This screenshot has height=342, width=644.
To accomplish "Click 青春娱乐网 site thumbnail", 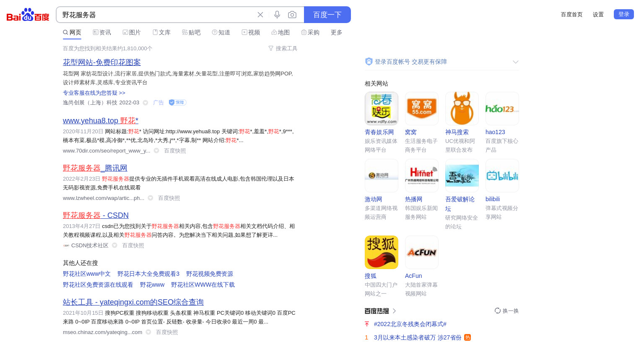I will (x=382, y=109).
